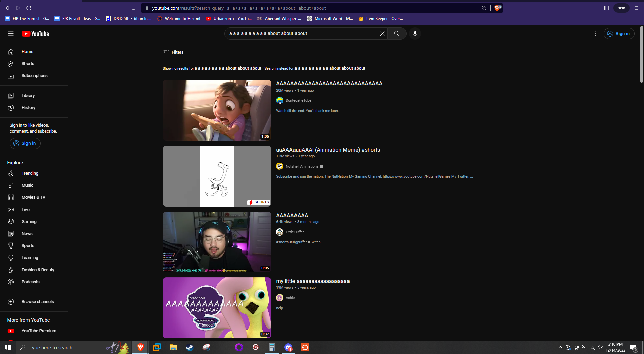
Task: Open the Filters panel
Action: pos(173,52)
